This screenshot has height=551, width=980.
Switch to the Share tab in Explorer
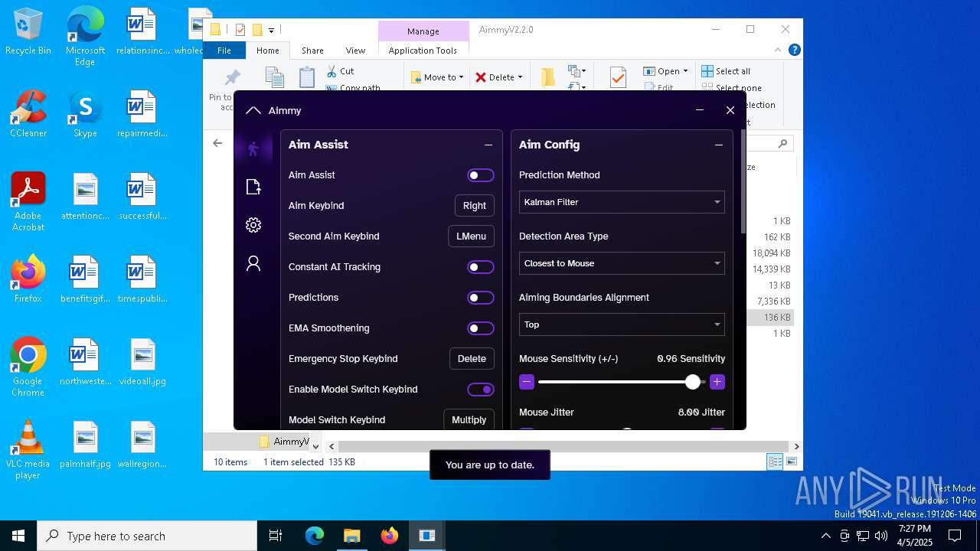tap(312, 51)
